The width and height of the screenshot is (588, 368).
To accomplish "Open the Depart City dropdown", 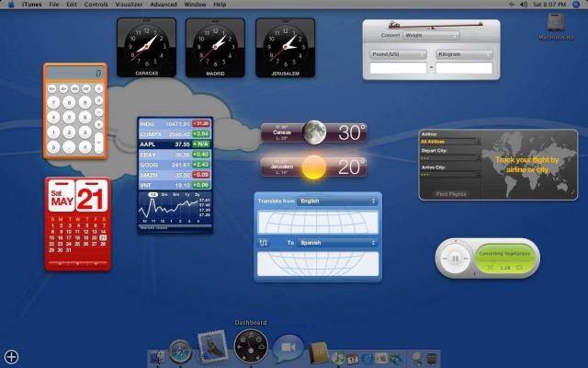I will click(x=450, y=158).
